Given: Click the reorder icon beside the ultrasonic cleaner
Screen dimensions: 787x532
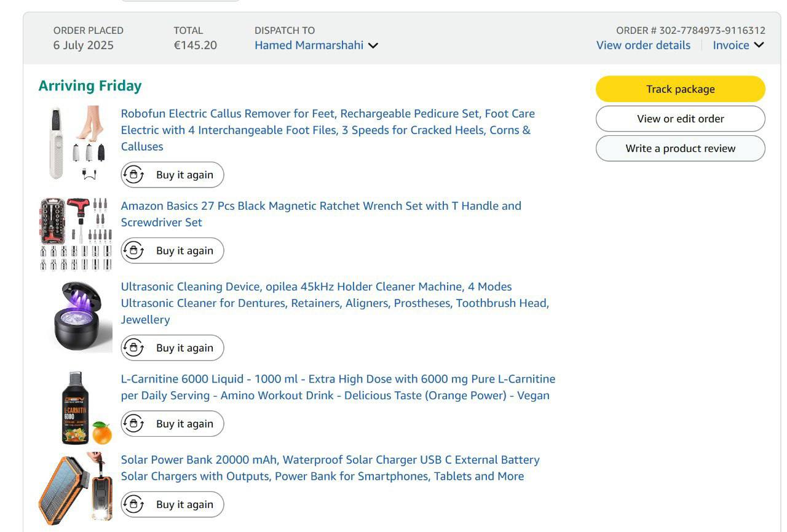Looking at the screenshot, I should [x=133, y=347].
